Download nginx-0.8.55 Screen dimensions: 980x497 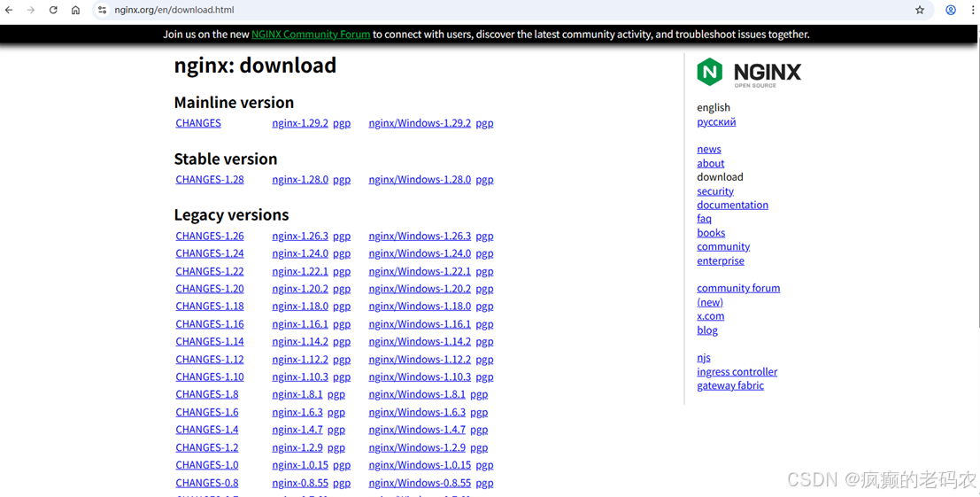point(300,483)
